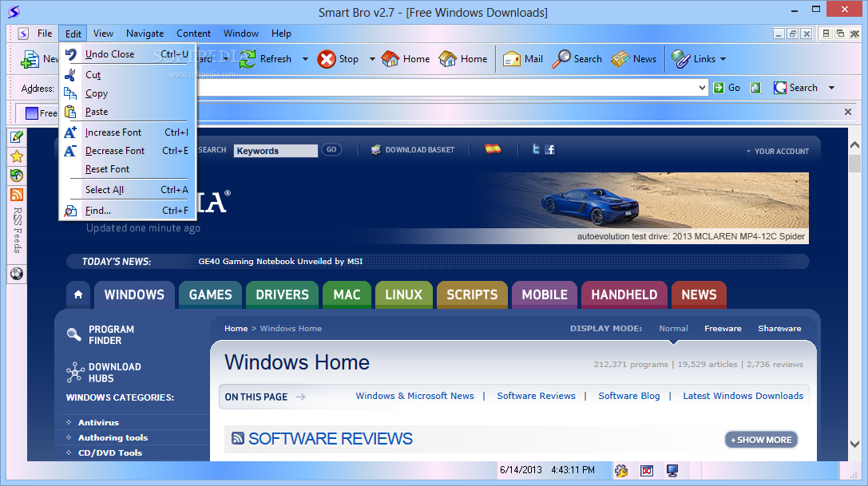Image resolution: width=868 pixels, height=486 pixels.
Task: Click the soccer ball sidebar icon
Action: [x=17, y=274]
